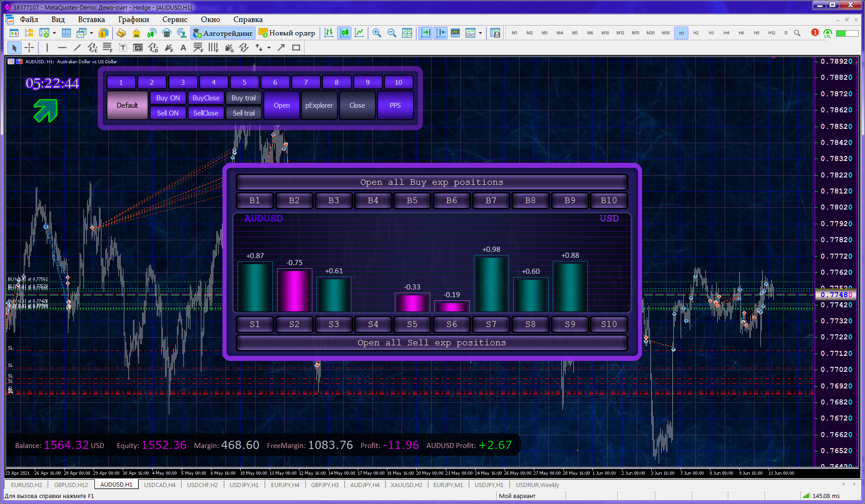Draw an arrow line object
This screenshot has width=865, height=504.
click(x=281, y=48)
